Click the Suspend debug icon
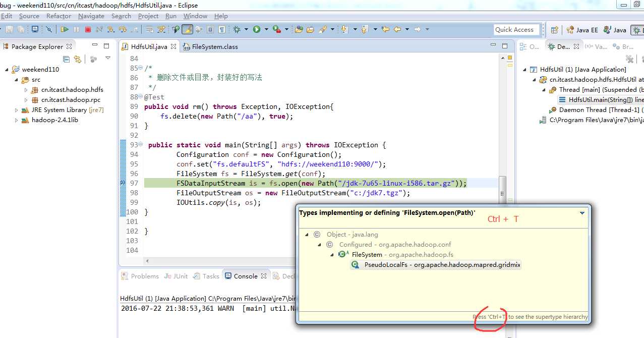Screen dimensions: 644x338 tap(76, 29)
